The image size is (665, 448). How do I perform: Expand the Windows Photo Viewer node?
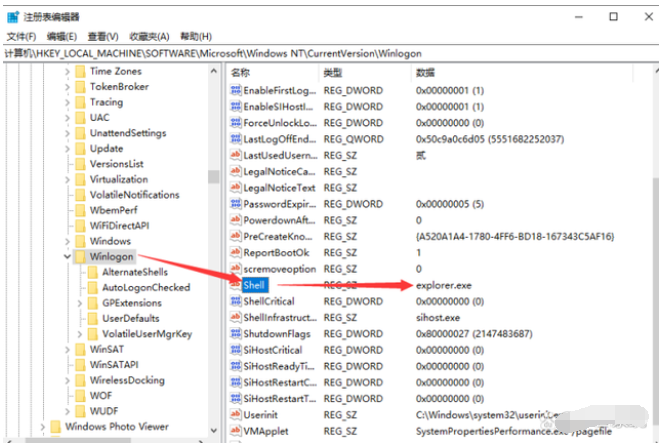pos(43,427)
